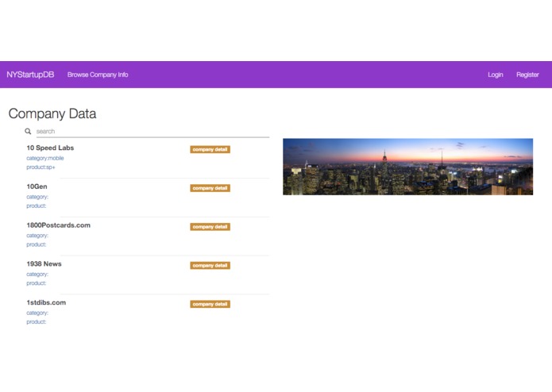
Task: Click the category label under 1938 News
Action: (37, 275)
